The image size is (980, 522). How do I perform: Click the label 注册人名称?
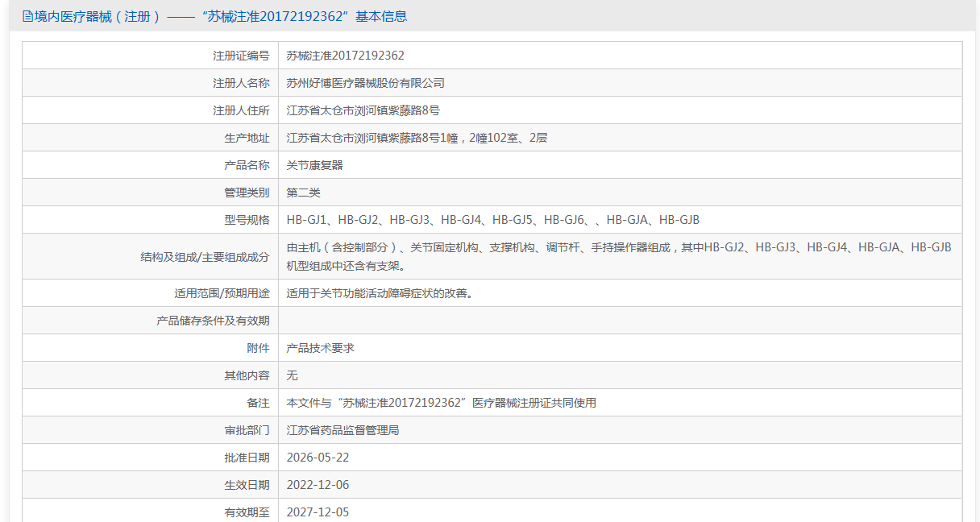(x=241, y=83)
